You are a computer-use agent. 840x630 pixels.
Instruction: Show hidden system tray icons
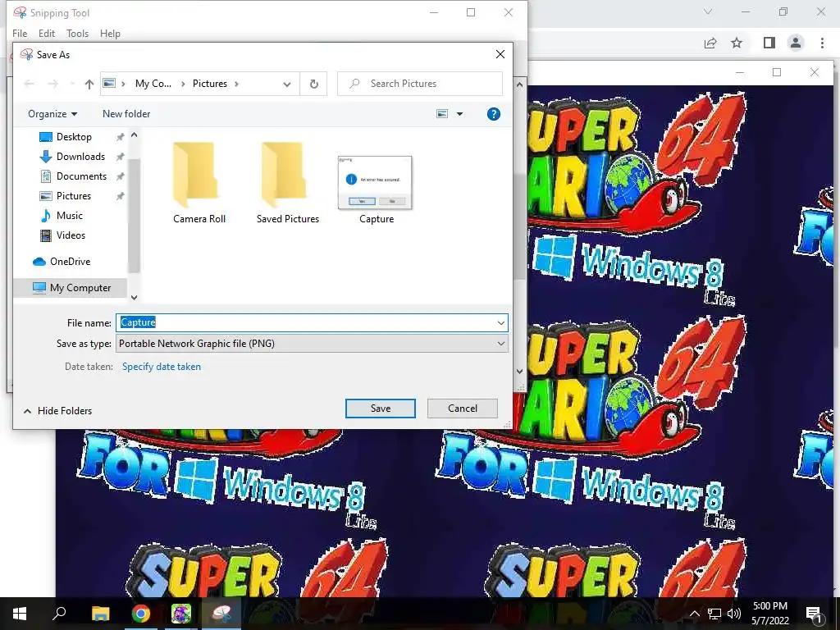(694, 614)
